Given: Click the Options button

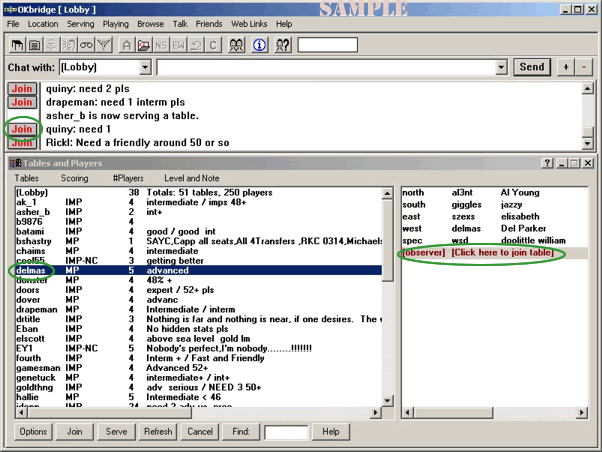Looking at the screenshot, I should (x=33, y=432).
